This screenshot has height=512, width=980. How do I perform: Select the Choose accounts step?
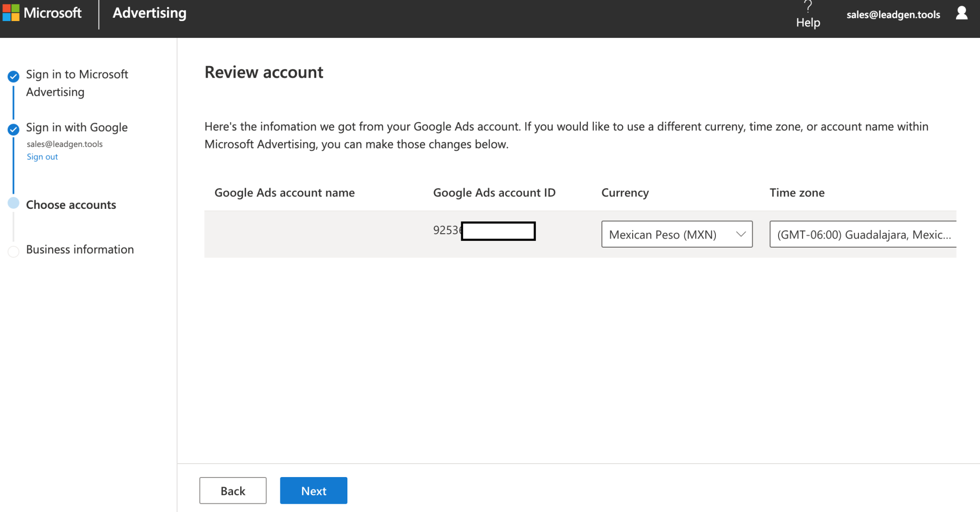71,205
